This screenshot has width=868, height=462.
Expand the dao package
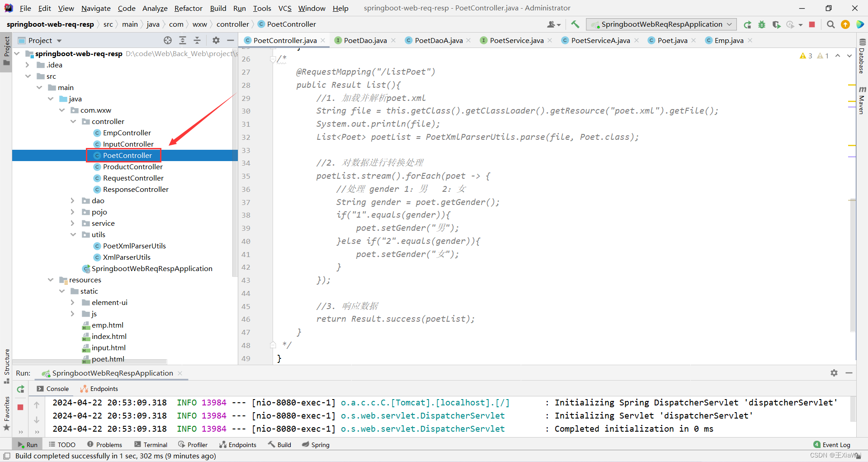tap(72, 201)
